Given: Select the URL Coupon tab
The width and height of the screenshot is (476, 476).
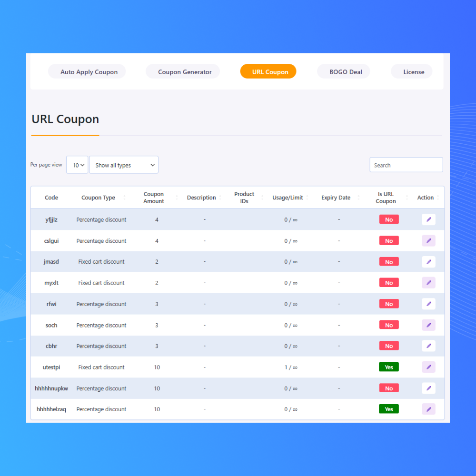Looking at the screenshot, I should pos(268,72).
